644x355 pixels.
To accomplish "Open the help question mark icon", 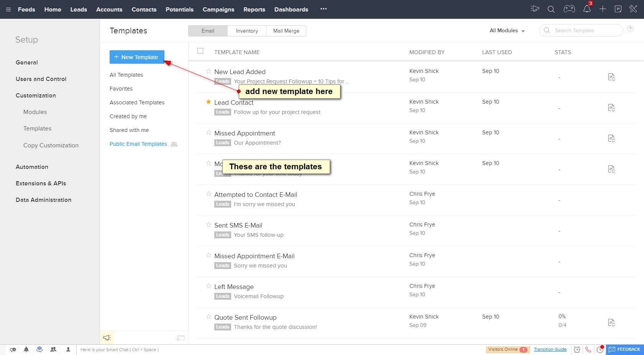I will tap(630, 29).
